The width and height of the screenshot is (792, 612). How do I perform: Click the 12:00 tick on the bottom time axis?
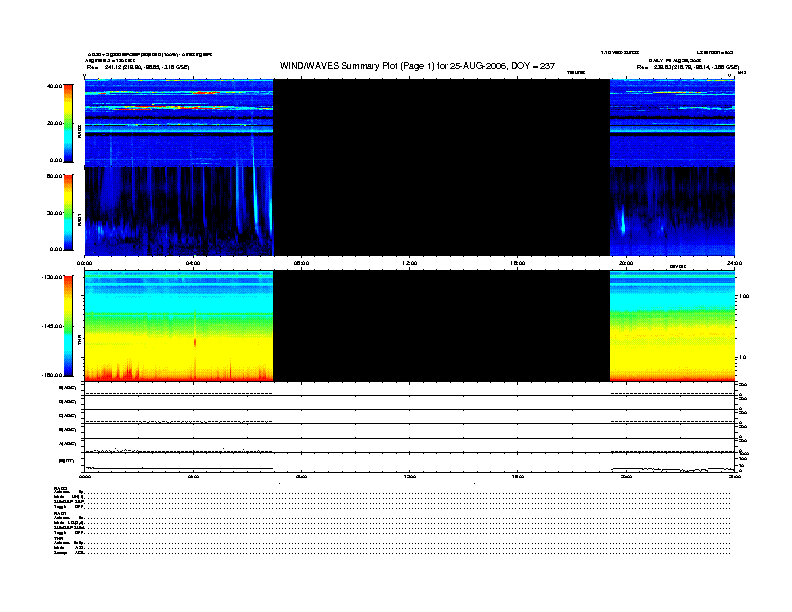[410, 476]
